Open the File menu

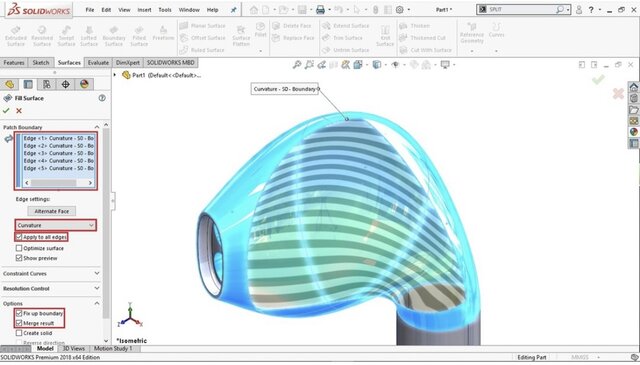89,10
